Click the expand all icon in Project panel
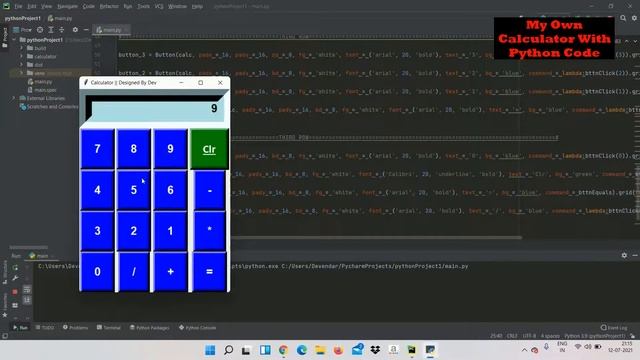The height and width of the screenshot is (360, 640). coord(51,30)
